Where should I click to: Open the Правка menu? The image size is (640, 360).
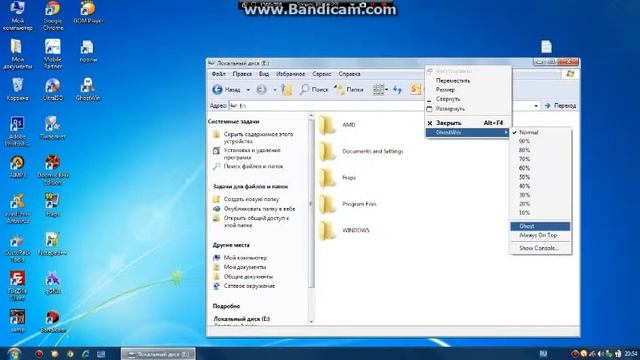point(242,74)
